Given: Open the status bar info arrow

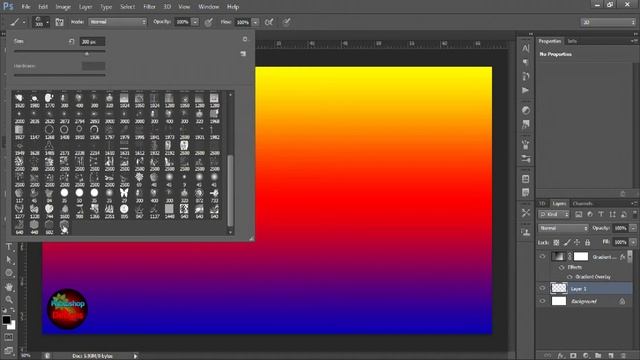Looking at the screenshot, I should tap(135, 356).
